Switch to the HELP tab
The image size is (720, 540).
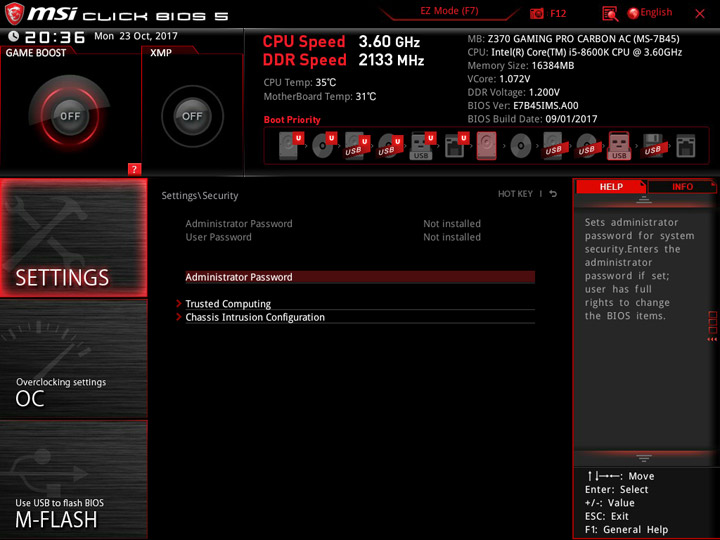click(611, 186)
